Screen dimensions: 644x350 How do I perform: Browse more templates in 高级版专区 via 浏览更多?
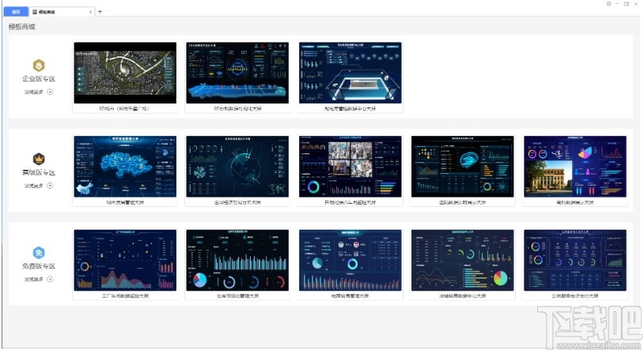point(34,186)
